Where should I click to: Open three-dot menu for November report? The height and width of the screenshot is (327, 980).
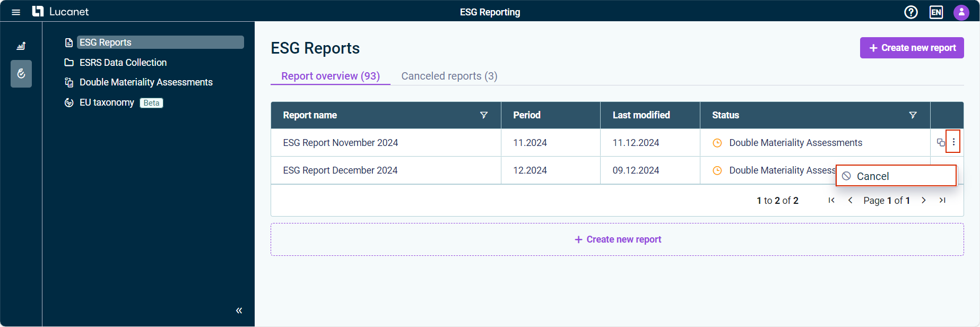[953, 142]
